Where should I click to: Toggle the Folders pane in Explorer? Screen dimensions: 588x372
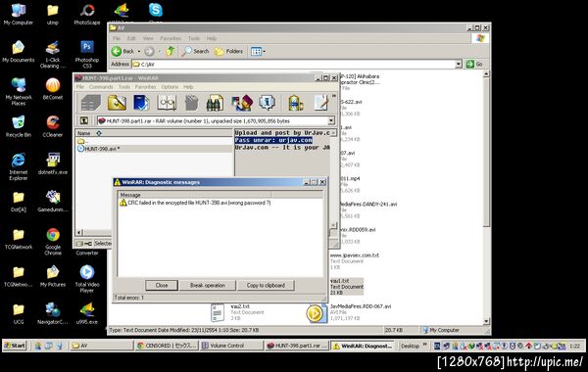click(x=228, y=51)
